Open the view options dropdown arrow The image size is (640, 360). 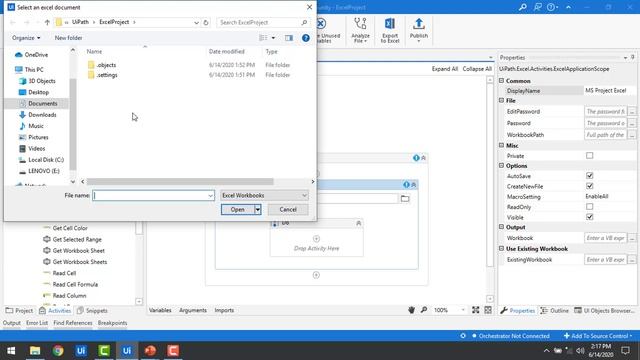click(x=273, y=38)
